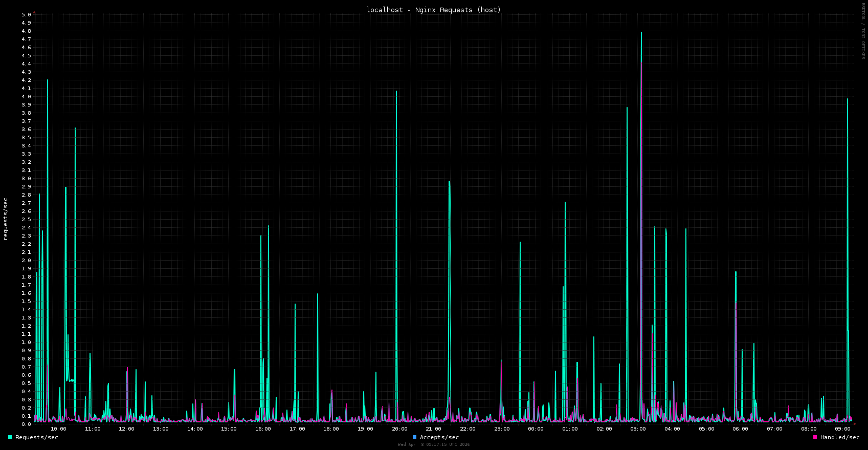
Task: Click the "11:00" time axis label
Action: pyautogui.click(x=93, y=429)
